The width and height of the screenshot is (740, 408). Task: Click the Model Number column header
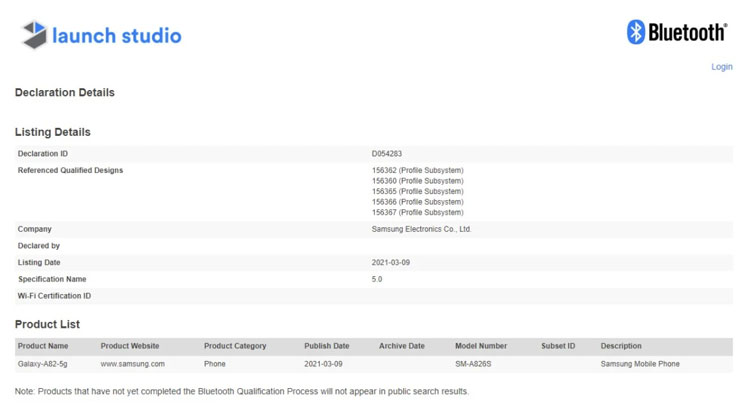pyautogui.click(x=481, y=346)
